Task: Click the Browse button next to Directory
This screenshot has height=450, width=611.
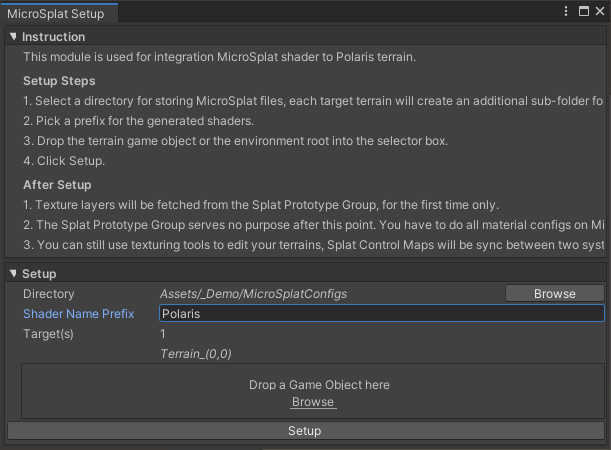Action: (x=554, y=294)
